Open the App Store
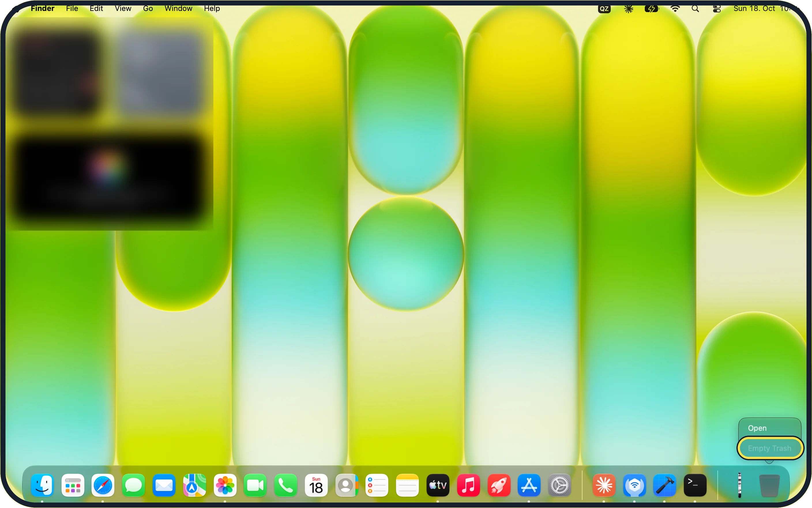 (x=529, y=485)
